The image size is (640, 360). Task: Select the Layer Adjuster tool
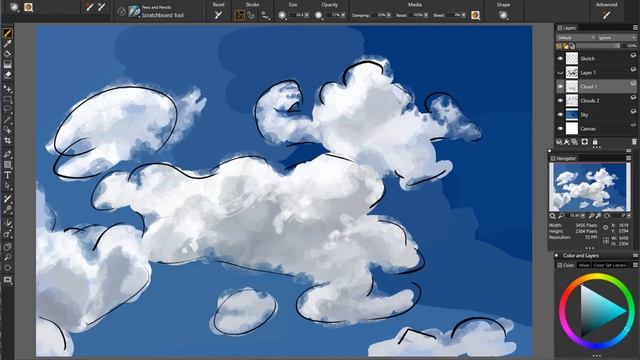7,89
